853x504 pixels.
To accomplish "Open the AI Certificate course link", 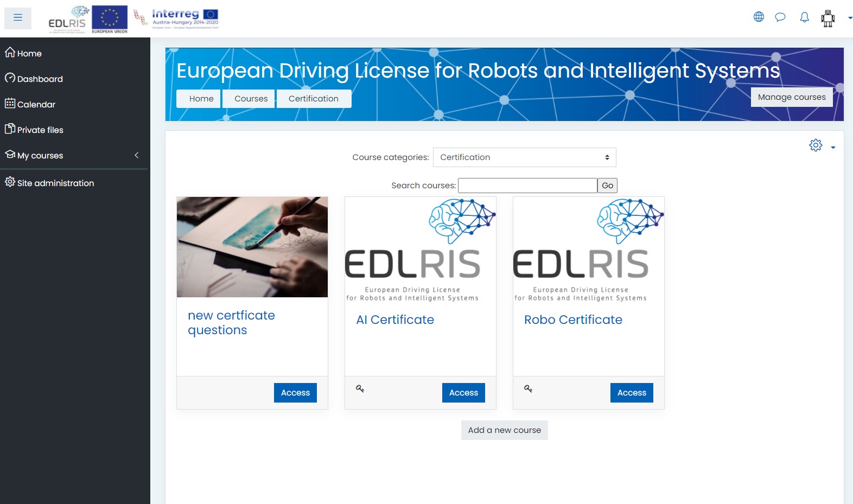I will click(395, 320).
